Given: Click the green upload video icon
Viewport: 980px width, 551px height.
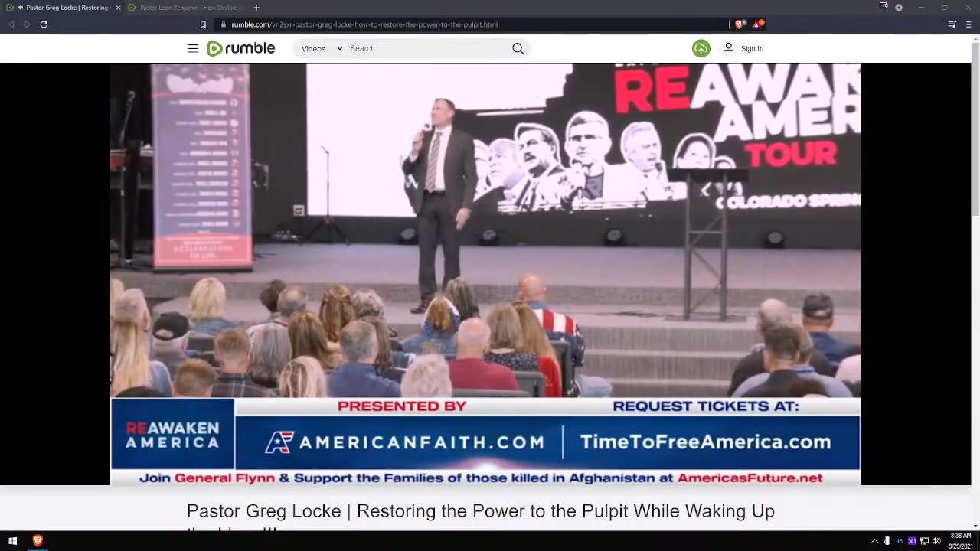Looking at the screenshot, I should [701, 48].
